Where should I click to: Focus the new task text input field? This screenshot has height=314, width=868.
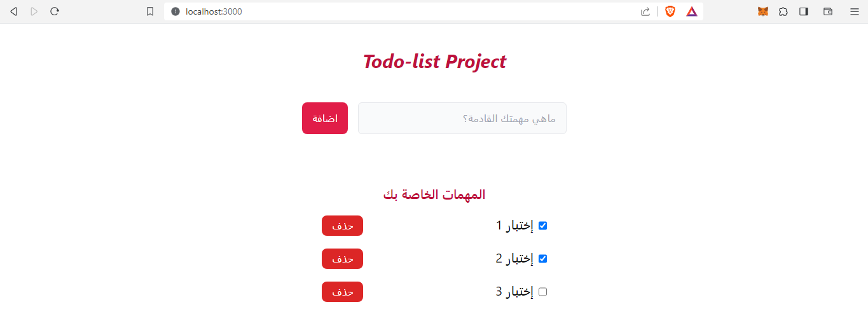pos(462,118)
